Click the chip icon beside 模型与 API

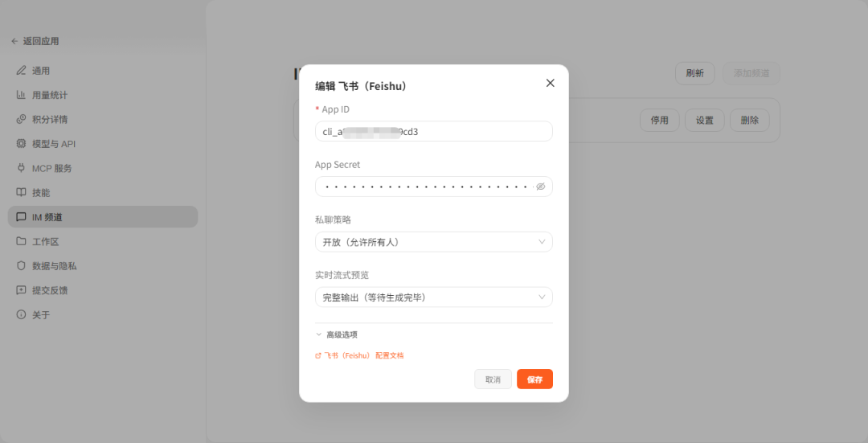click(x=21, y=143)
